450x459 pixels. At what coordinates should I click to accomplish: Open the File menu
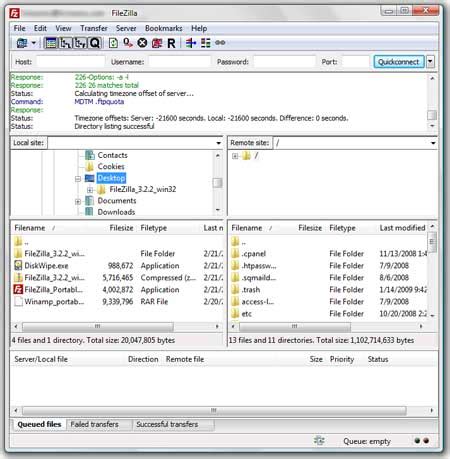[19, 28]
